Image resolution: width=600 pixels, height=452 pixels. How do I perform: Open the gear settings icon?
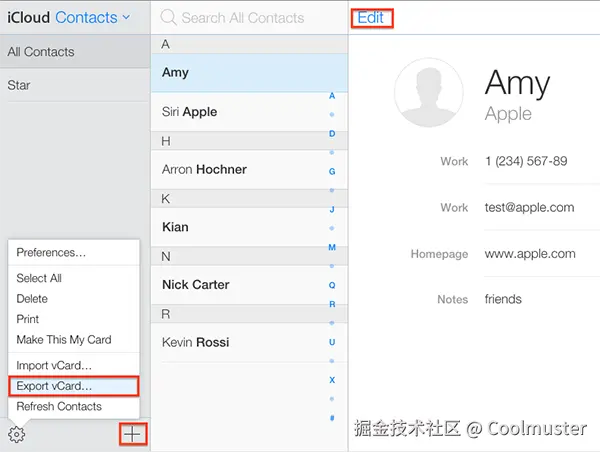click(16, 434)
